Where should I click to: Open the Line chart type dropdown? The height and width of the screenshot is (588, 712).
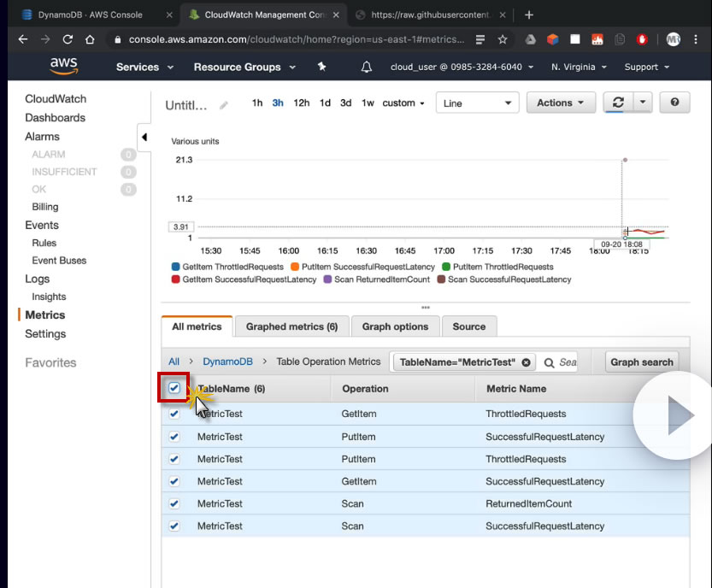tap(477, 103)
